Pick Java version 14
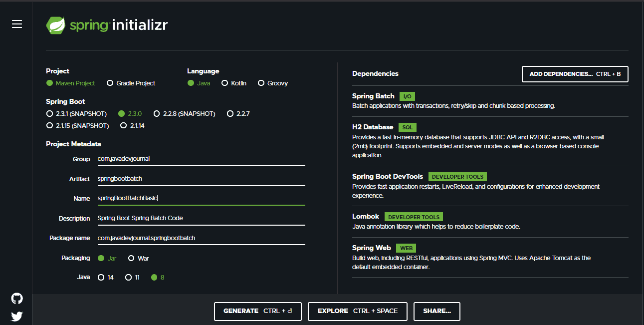Image resolution: width=644 pixels, height=325 pixels. tap(106, 277)
